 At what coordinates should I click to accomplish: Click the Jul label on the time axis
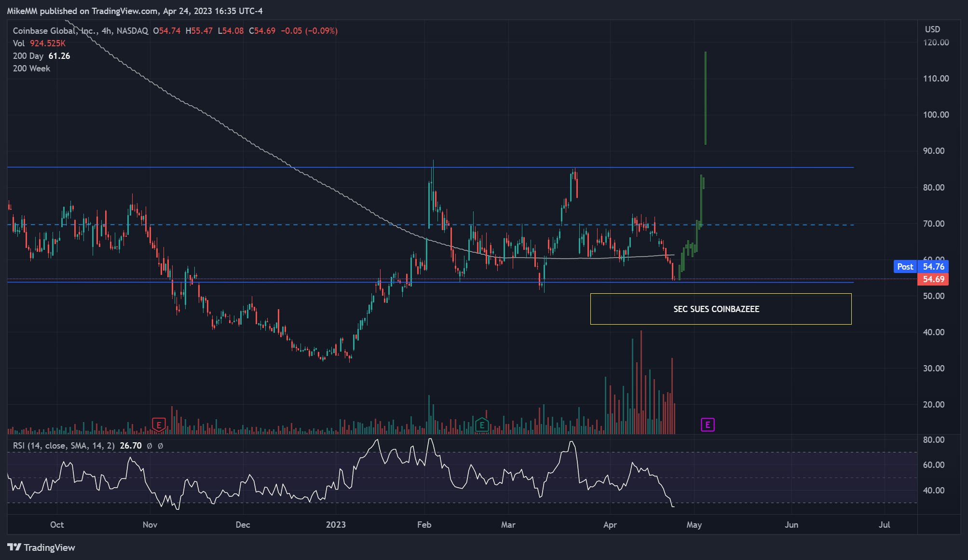click(x=884, y=525)
